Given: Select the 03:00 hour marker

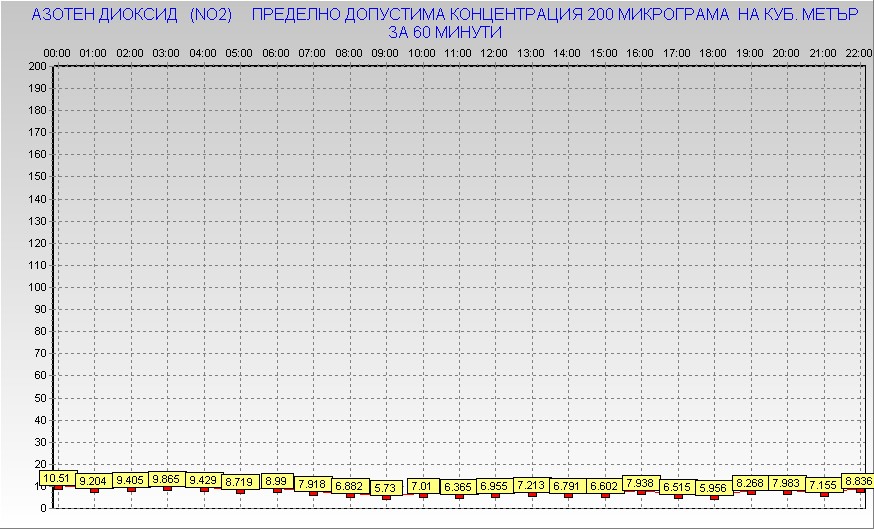Looking at the screenshot, I should click(x=166, y=52).
